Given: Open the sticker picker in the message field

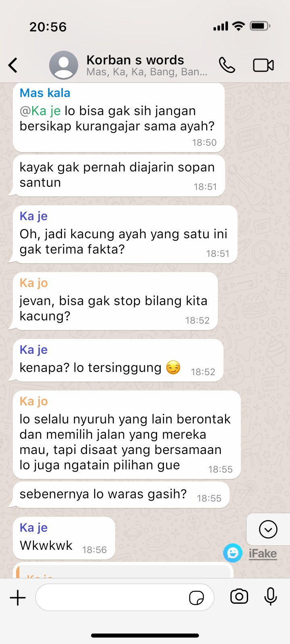Looking at the screenshot, I should [197, 598].
